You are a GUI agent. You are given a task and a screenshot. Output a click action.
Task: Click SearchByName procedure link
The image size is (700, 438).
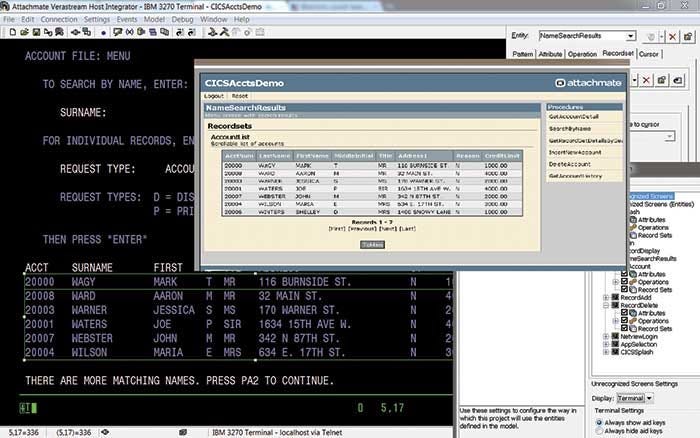tap(570, 129)
